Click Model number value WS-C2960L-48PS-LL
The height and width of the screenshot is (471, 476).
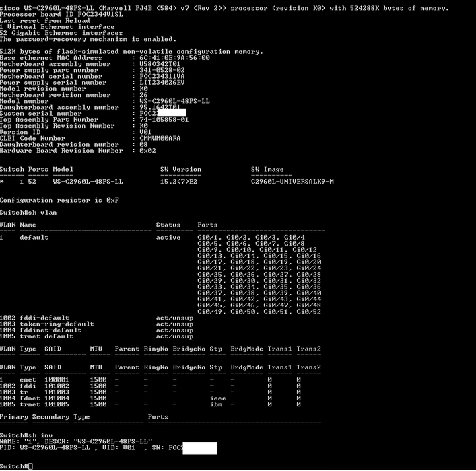(x=174, y=101)
